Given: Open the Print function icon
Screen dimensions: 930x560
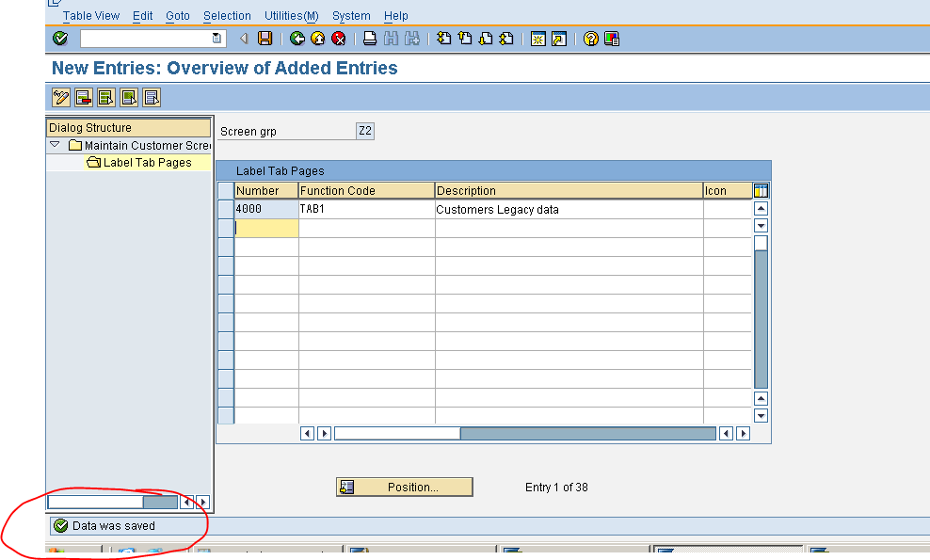Looking at the screenshot, I should (368, 39).
